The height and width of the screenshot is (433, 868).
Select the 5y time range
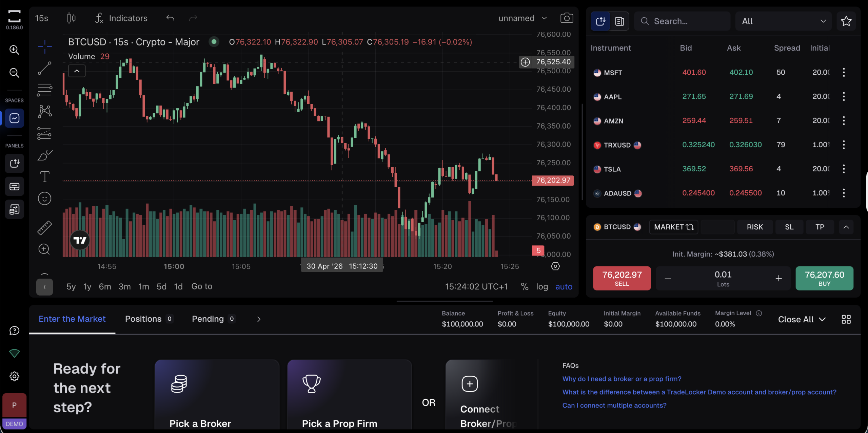(71, 287)
